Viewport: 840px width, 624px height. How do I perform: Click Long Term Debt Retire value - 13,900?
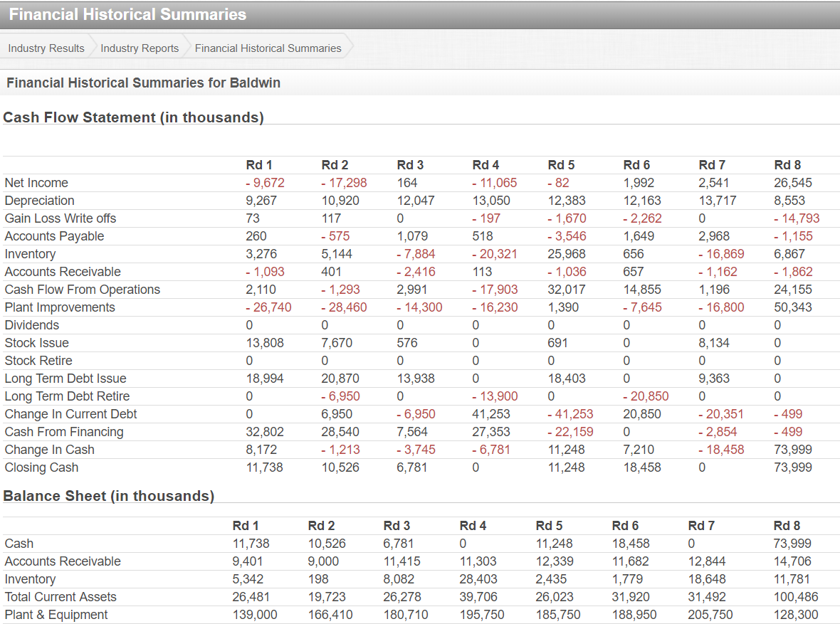pyautogui.click(x=495, y=396)
